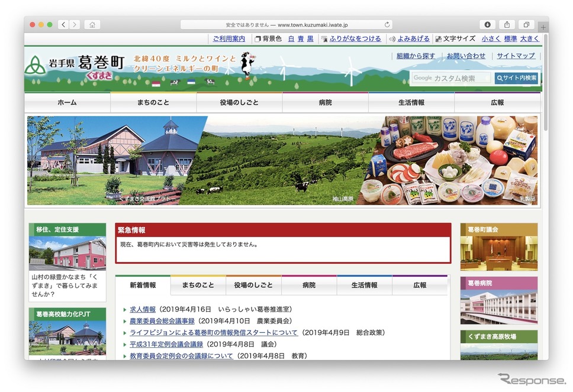The height and width of the screenshot is (392, 573).
Task: Open the 農業委員会総会議事録 news link
Action: click(x=162, y=321)
